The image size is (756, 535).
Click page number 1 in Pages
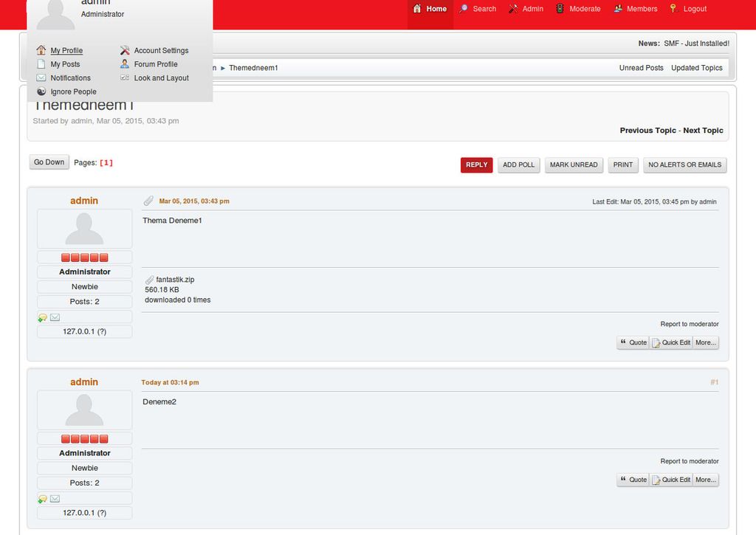click(106, 163)
